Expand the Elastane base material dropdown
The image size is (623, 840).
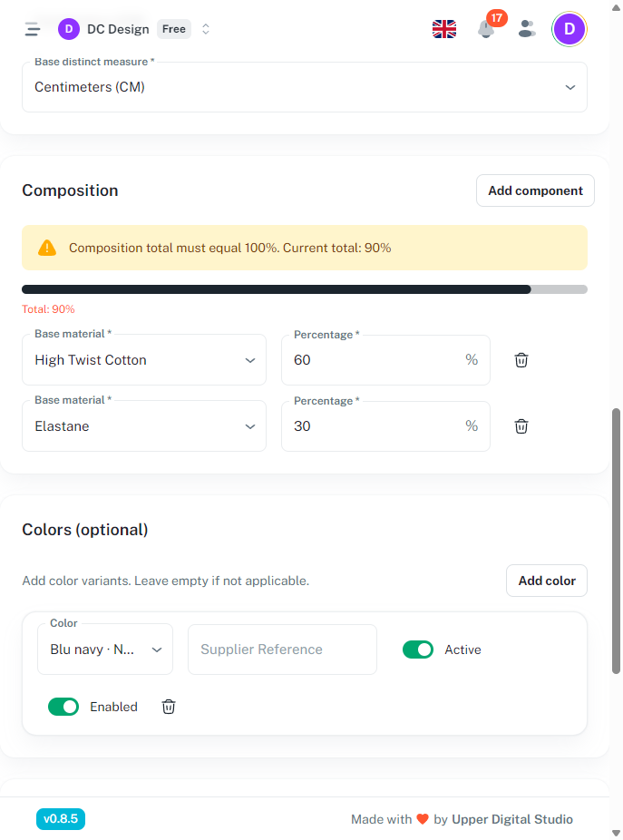point(144,426)
